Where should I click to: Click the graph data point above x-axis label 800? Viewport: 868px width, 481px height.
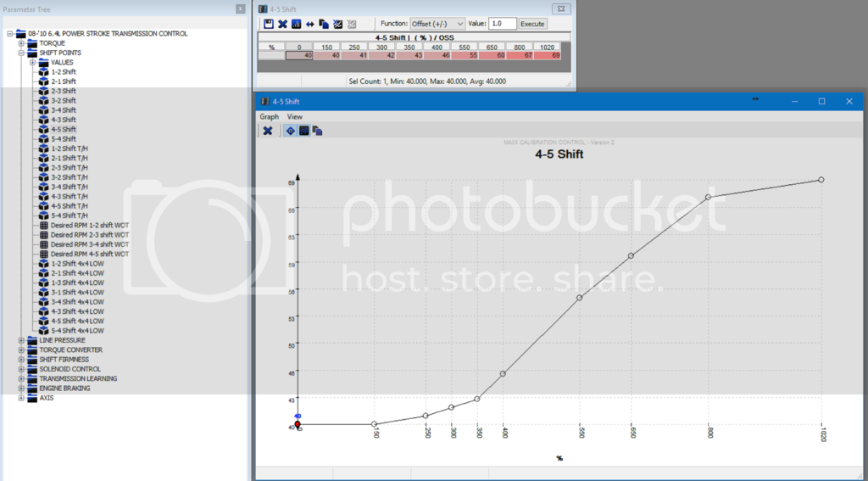click(x=708, y=197)
